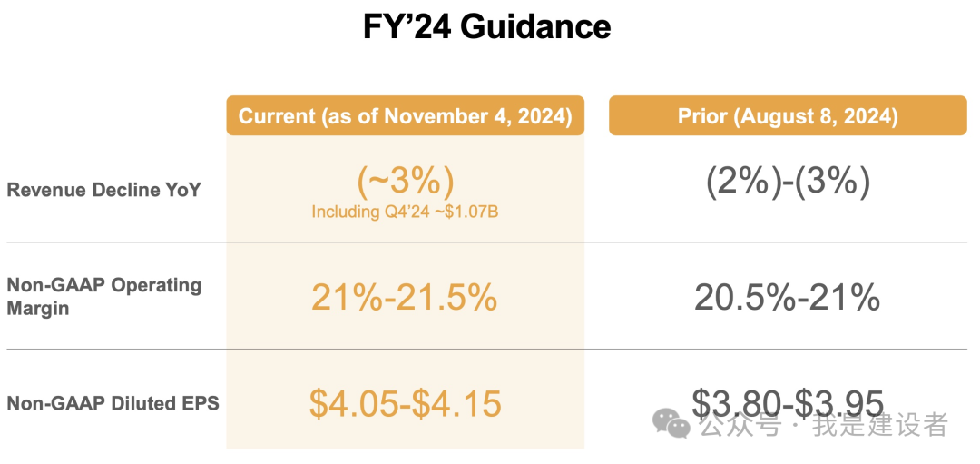Click the Non-GAAP Operating Margin row label
The height and width of the screenshot is (464, 980).
click(103, 296)
